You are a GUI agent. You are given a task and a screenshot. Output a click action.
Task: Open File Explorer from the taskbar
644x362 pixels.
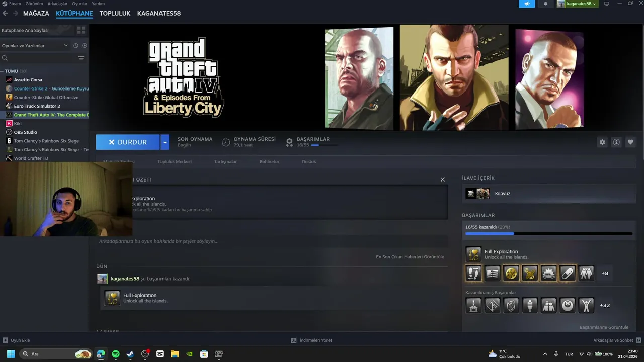click(175, 354)
